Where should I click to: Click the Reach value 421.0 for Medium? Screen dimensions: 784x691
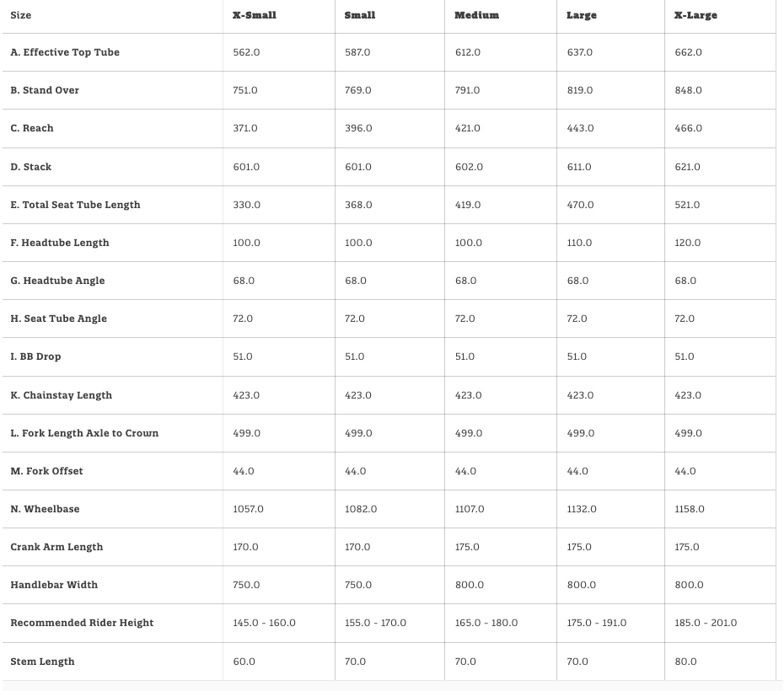pyautogui.click(x=467, y=128)
